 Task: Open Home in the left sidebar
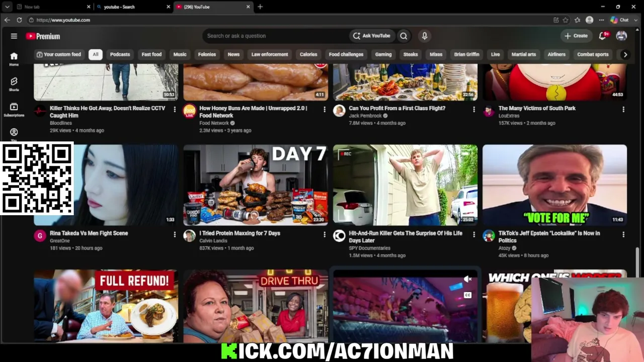tap(14, 59)
